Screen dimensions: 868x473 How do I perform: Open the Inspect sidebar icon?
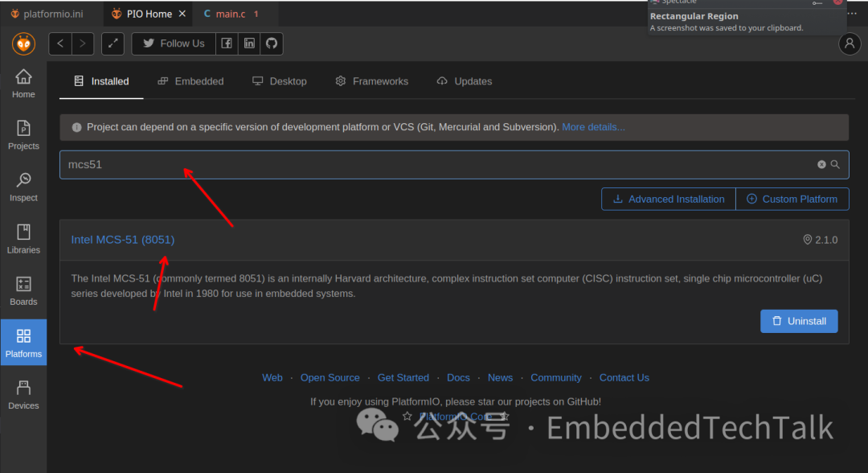pyautogui.click(x=23, y=186)
